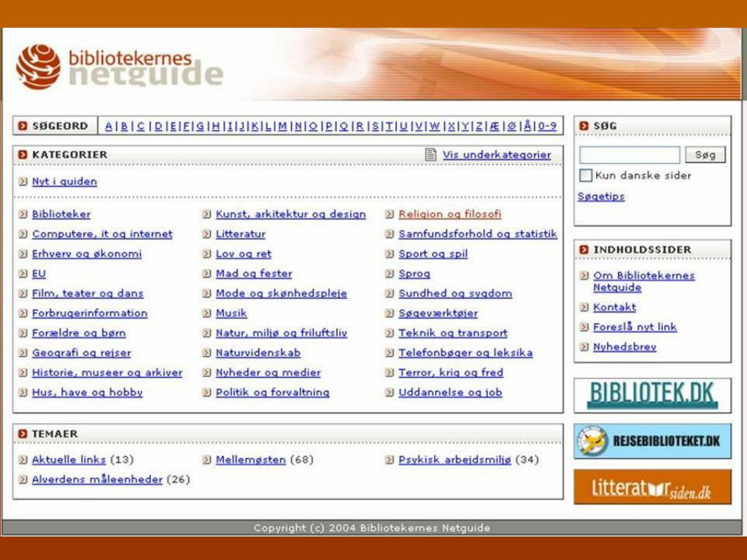Select letter M in the Søgeord index

(282, 126)
